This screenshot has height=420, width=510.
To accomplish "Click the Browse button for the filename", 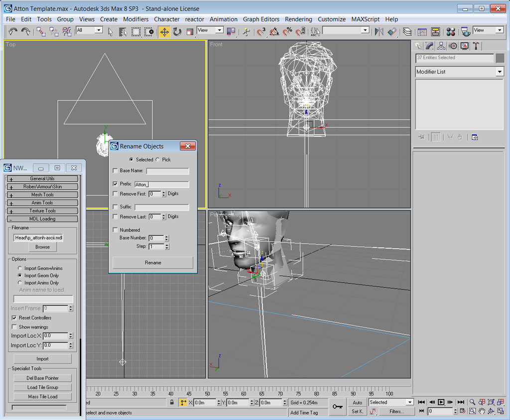I will coord(43,247).
